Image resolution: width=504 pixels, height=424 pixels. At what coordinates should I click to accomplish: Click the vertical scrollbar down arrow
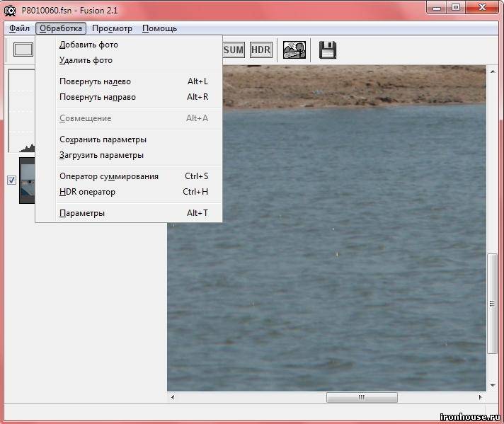tap(493, 386)
